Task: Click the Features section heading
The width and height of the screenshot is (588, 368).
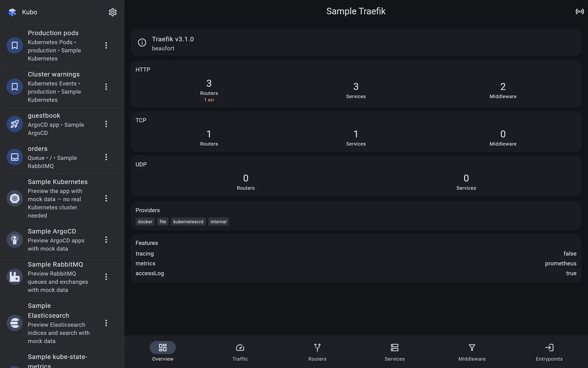Action: pos(147,243)
